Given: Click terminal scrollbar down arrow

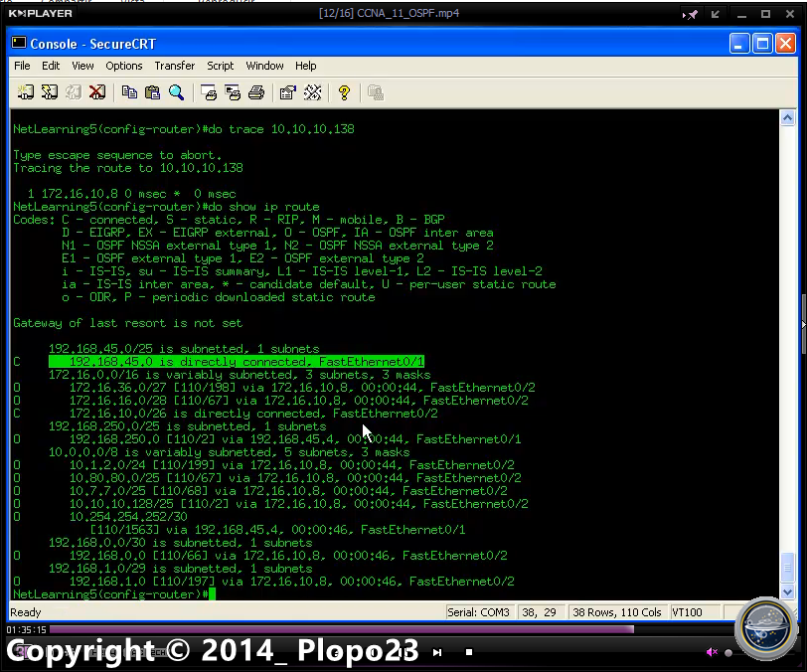Looking at the screenshot, I should [x=787, y=592].
